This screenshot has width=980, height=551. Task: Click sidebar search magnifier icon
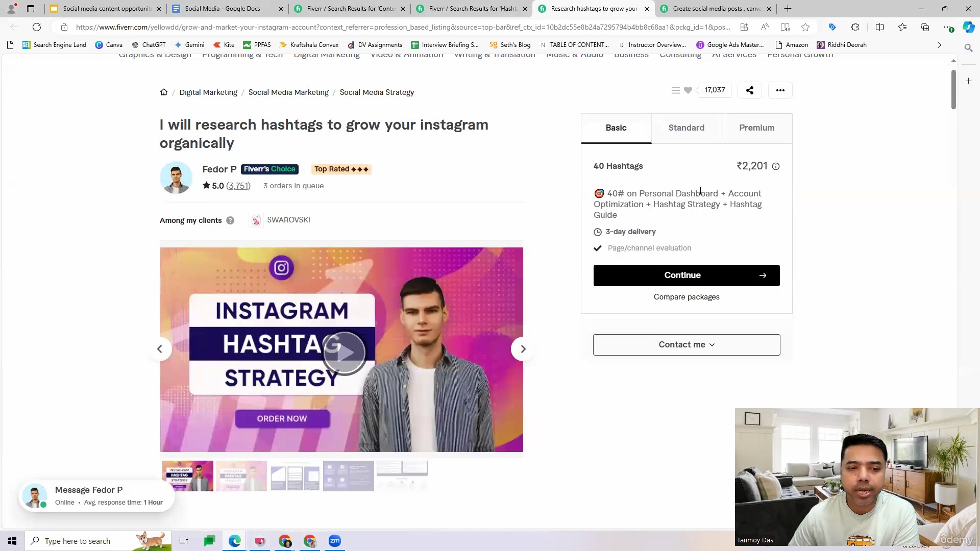pos(968,48)
